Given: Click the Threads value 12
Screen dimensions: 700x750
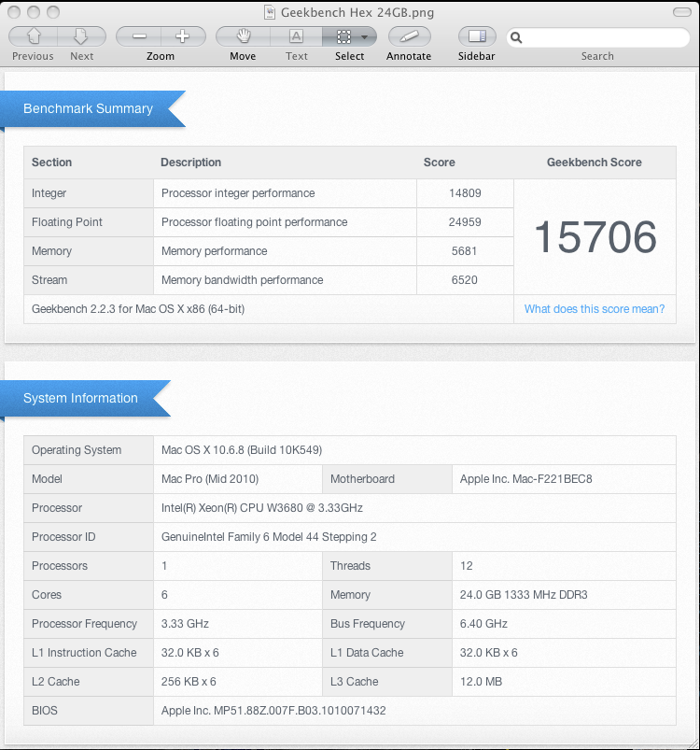Looking at the screenshot, I should pos(467,566).
